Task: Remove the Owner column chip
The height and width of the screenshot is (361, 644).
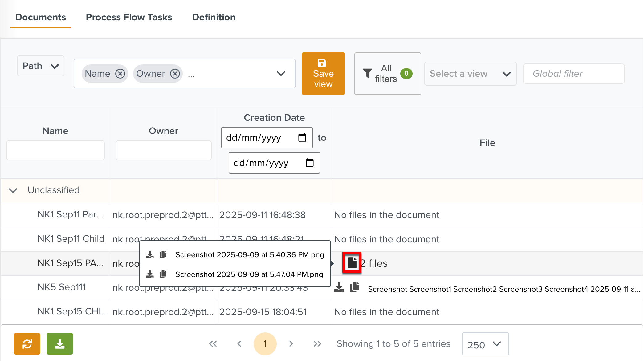Action: click(x=175, y=74)
